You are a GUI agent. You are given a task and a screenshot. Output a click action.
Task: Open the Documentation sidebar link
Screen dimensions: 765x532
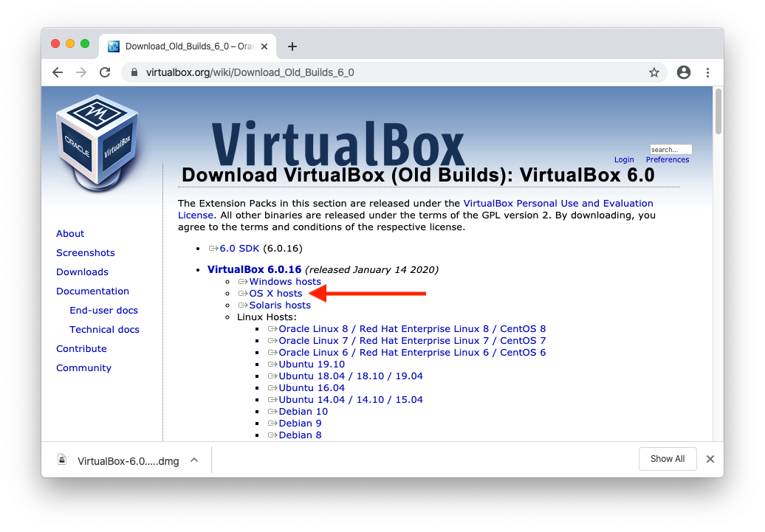(x=93, y=291)
